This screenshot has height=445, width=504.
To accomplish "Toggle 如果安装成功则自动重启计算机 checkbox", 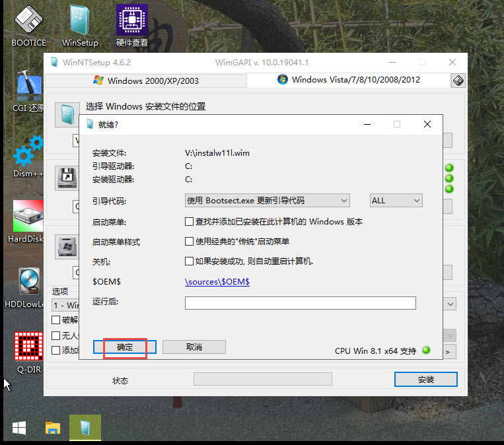I will click(x=190, y=261).
